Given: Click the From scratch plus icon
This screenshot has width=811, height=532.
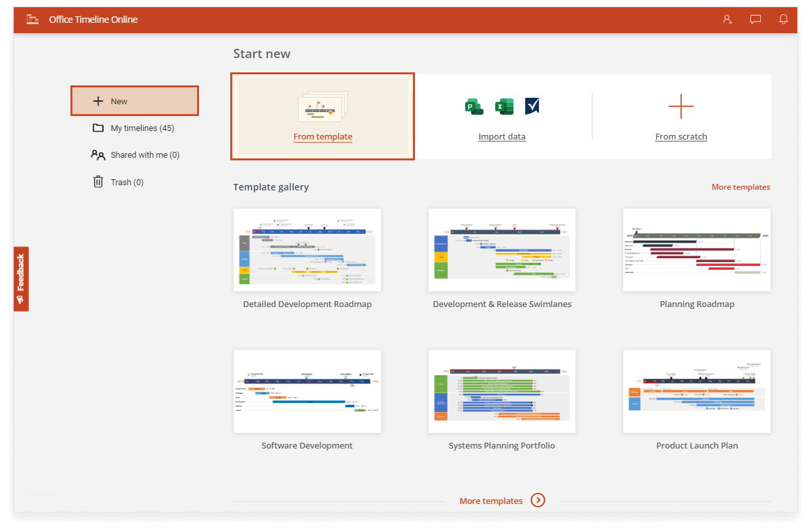Looking at the screenshot, I should click(x=681, y=106).
